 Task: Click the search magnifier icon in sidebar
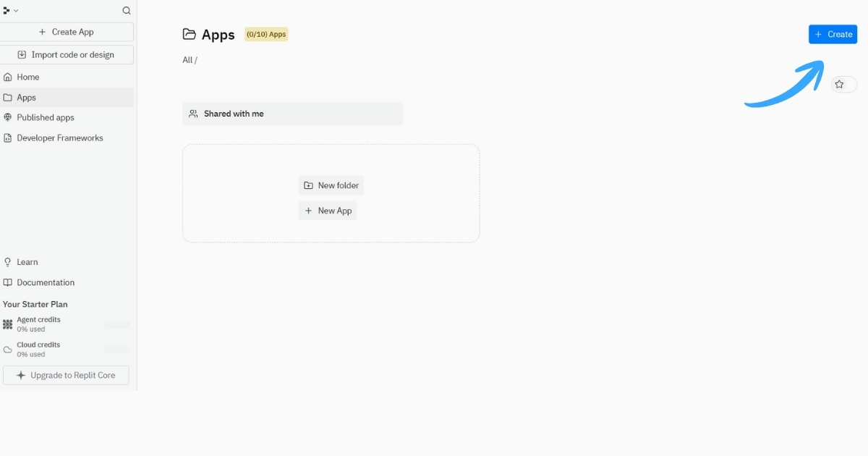[x=127, y=11]
